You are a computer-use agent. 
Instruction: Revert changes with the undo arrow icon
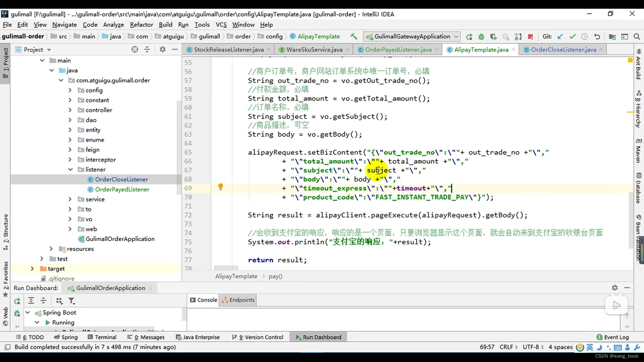597,37
